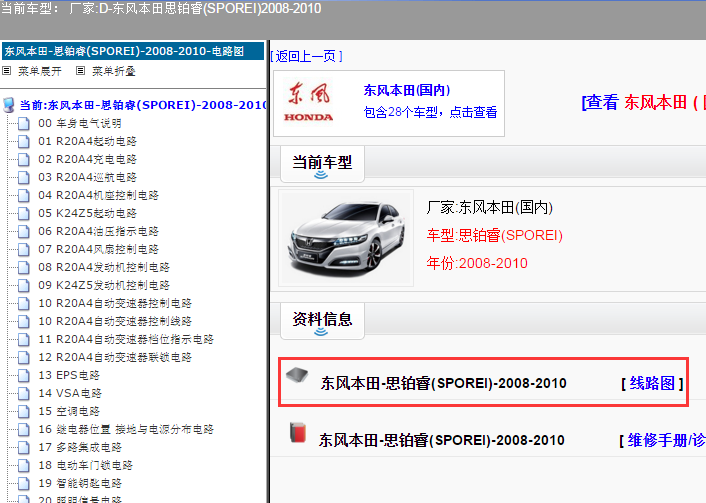
Task: Collapse all menus with 菜单折叠
Action: [x=113, y=71]
